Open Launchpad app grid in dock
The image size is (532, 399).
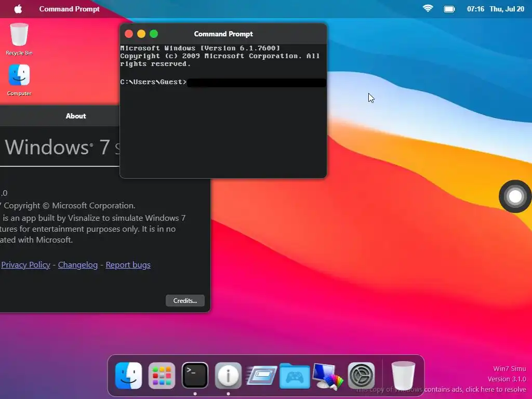162,376
